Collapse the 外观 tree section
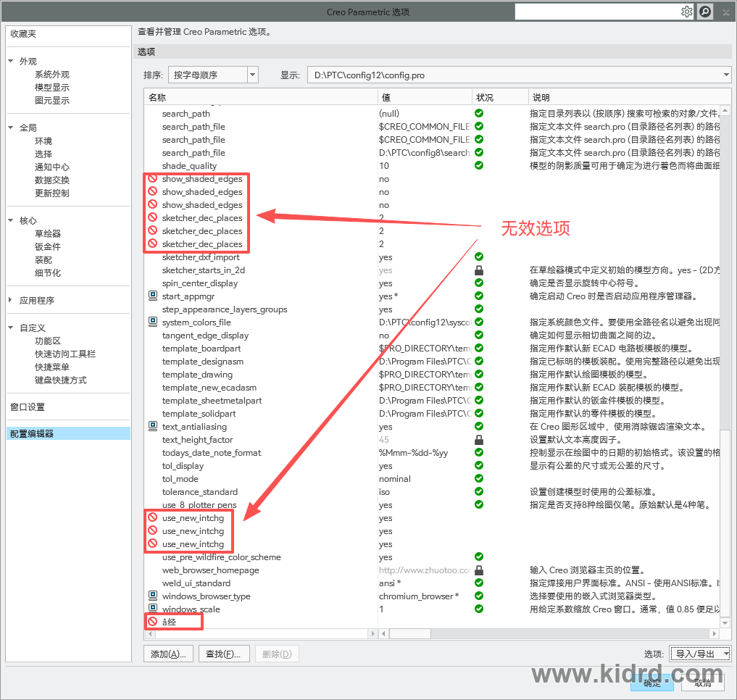Image resolution: width=737 pixels, height=700 pixels. point(11,61)
